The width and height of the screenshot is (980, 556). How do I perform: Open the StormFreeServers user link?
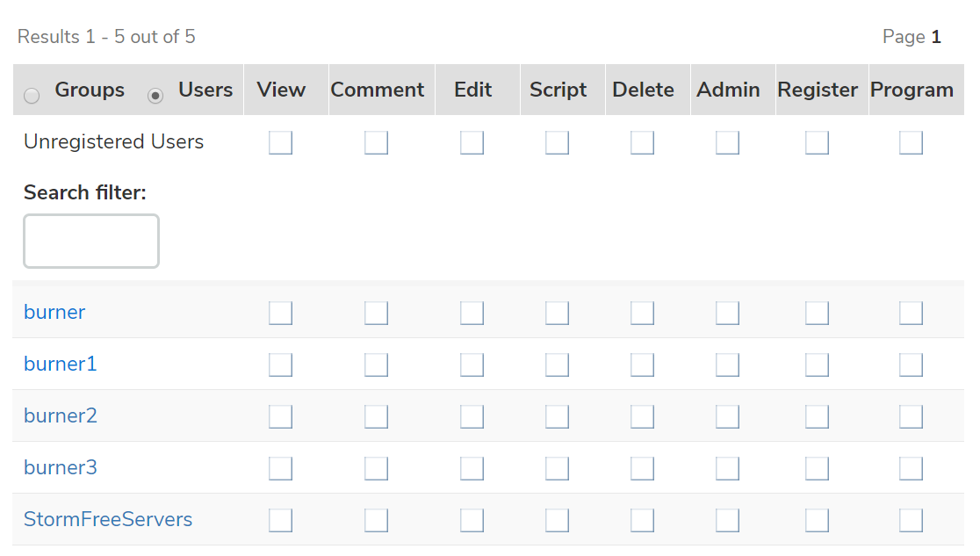(x=108, y=519)
